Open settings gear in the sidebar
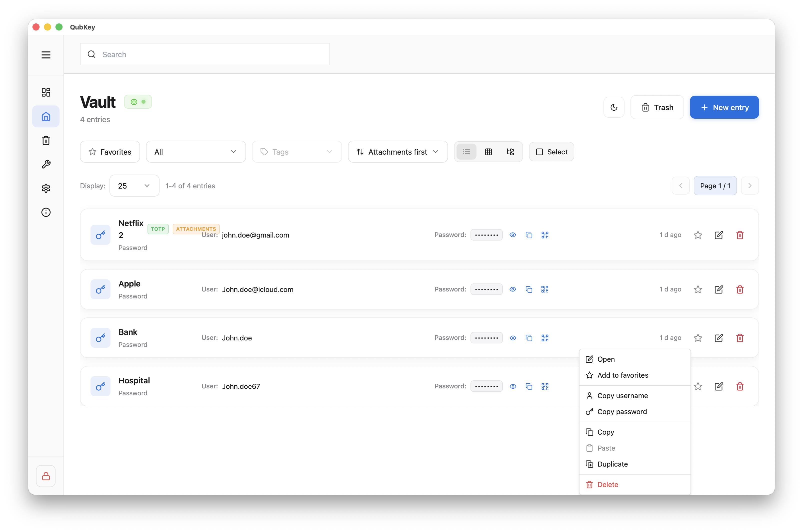 click(46, 188)
